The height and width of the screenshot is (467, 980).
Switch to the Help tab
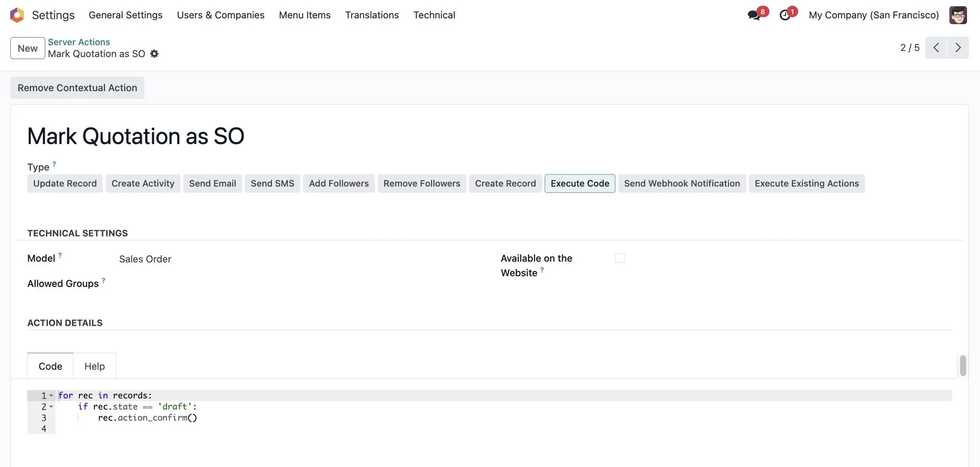(x=94, y=366)
